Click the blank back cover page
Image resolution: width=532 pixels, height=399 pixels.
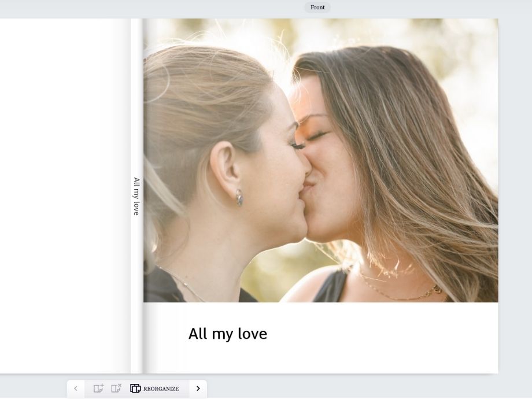65,196
